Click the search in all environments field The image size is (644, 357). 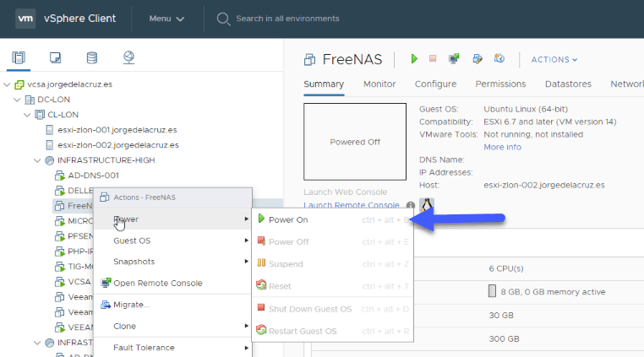pyautogui.click(x=287, y=19)
